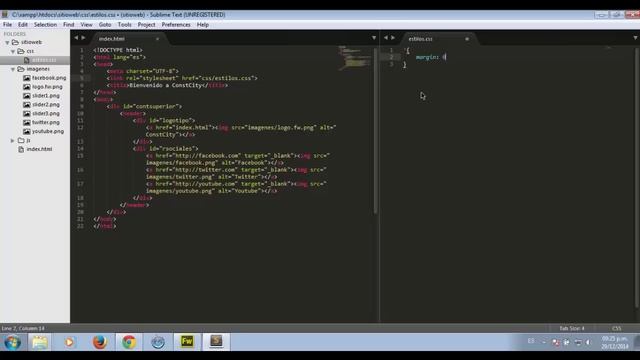The width and height of the screenshot is (640, 360).
Task: Click the volume icon in system tray
Action: tap(588, 342)
